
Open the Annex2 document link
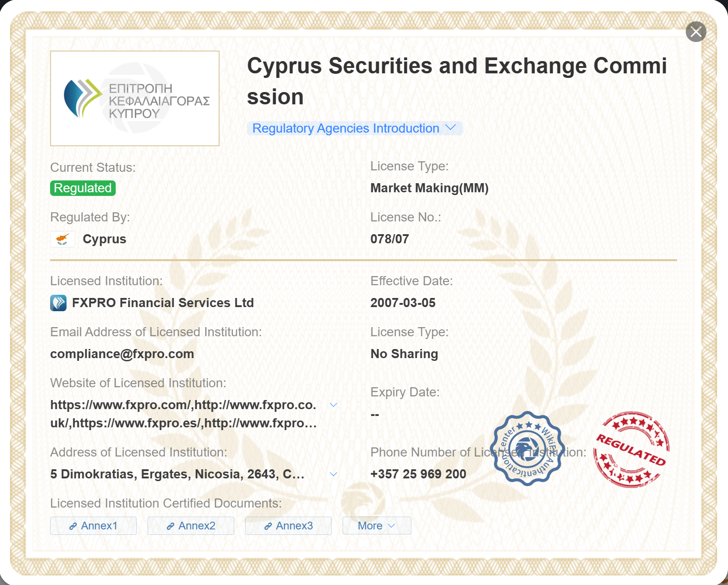(191, 526)
